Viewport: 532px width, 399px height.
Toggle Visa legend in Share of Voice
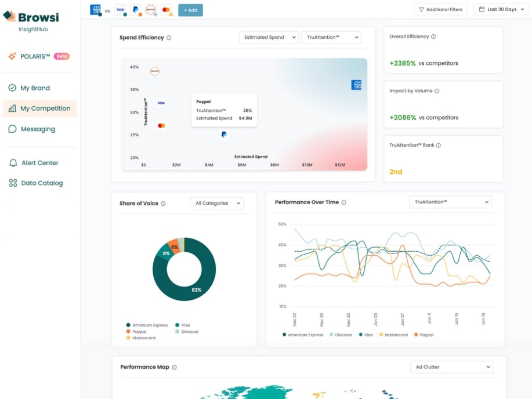click(x=183, y=325)
